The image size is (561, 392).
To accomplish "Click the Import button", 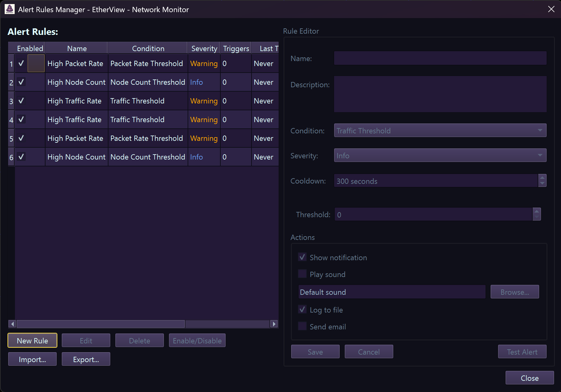I will coord(32,359).
